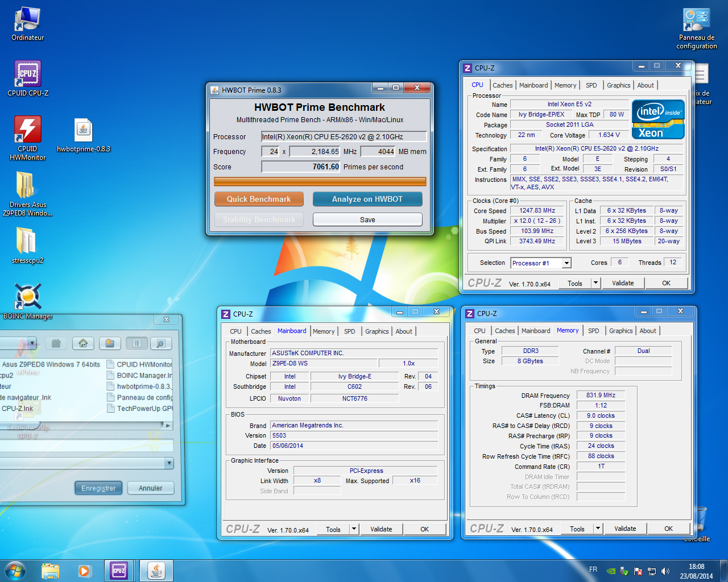Click the DRAM Frequency value 831.9 MHz
728x582 pixels.
click(x=601, y=395)
